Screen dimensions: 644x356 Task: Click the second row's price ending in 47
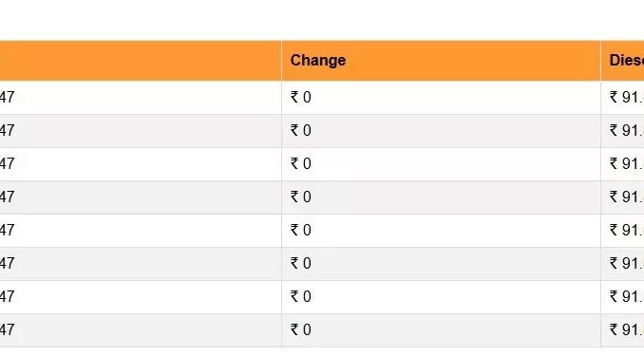pyautogui.click(x=7, y=131)
